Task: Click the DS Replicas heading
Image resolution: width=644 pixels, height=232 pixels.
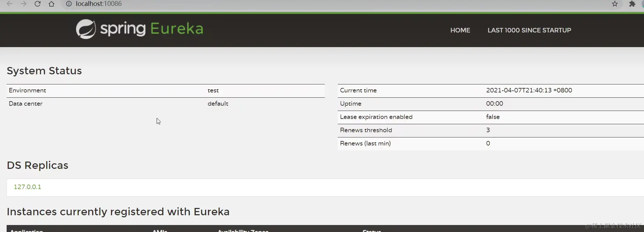Action: tap(38, 165)
